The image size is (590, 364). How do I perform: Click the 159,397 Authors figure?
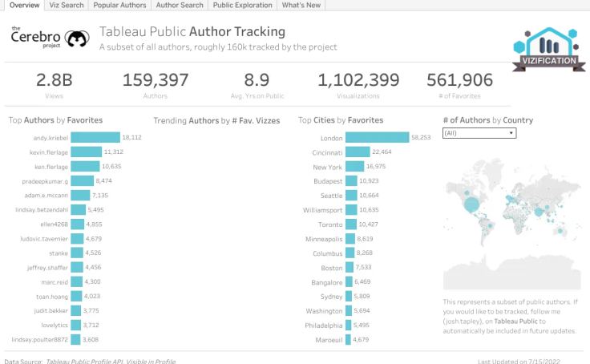tap(156, 80)
